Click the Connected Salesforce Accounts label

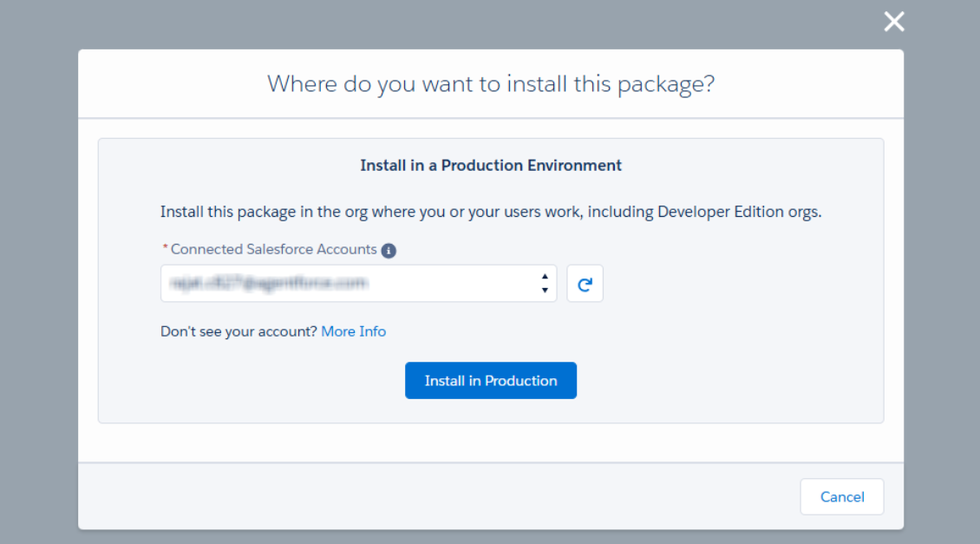coord(273,249)
